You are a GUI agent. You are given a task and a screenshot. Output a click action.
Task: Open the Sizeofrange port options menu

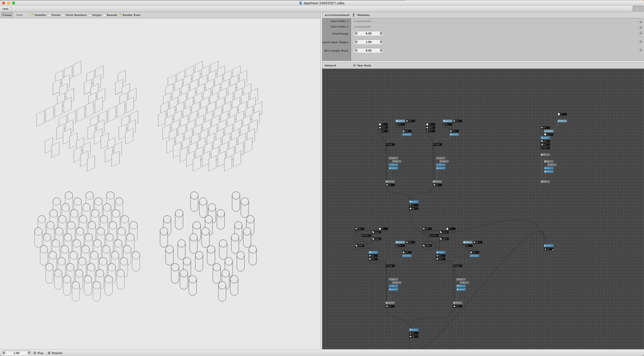[x=640, y=33]
